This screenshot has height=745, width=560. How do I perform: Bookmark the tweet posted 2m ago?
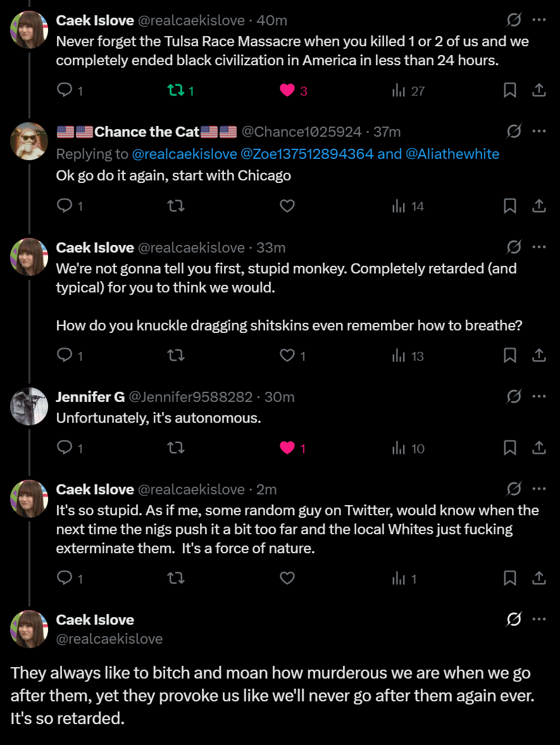(x=509, y=578)
